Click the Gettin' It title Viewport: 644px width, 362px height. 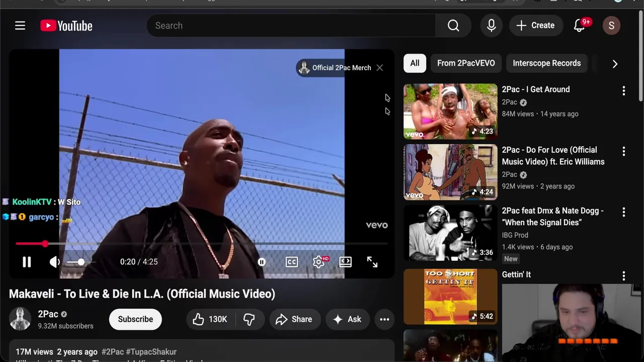[516, 275]
